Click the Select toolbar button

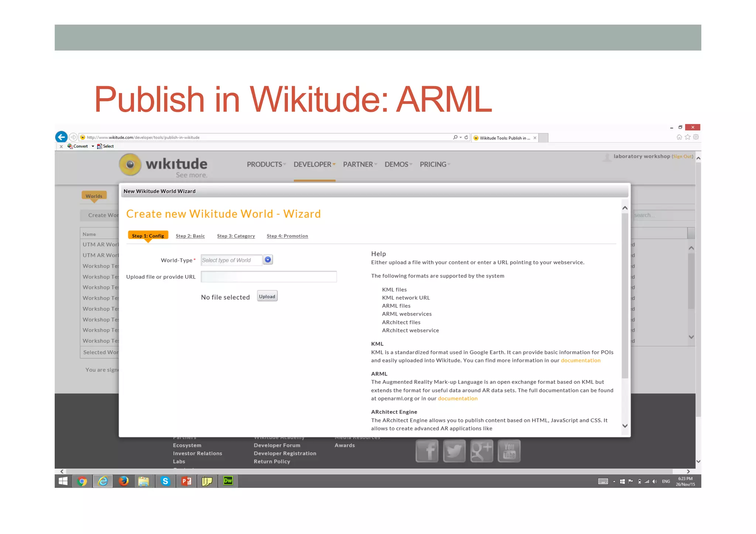105,146
